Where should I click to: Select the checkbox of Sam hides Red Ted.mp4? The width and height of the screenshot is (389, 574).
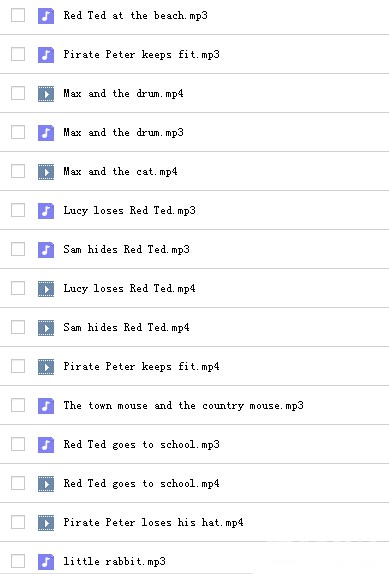point(18,327)
